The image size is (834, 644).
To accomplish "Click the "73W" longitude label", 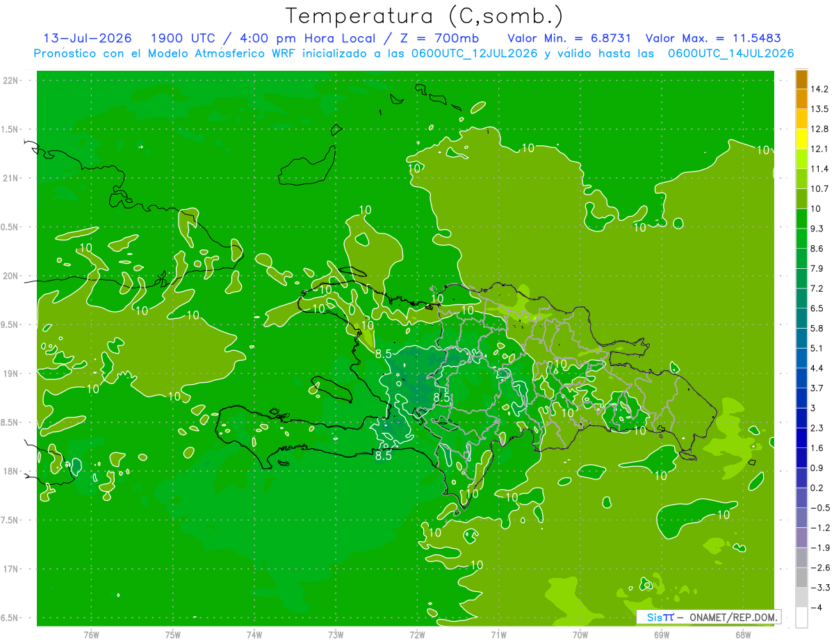I will click(336, 635).
